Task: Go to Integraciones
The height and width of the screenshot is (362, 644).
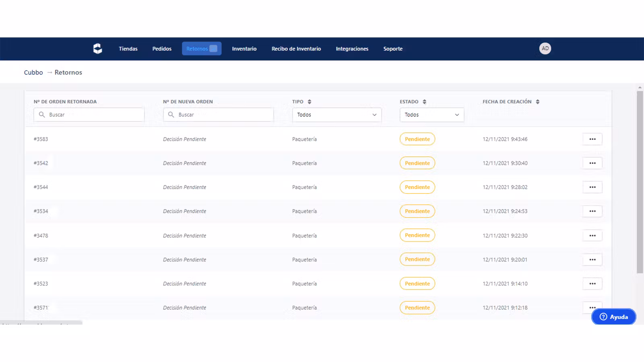Action: [352, 49]
